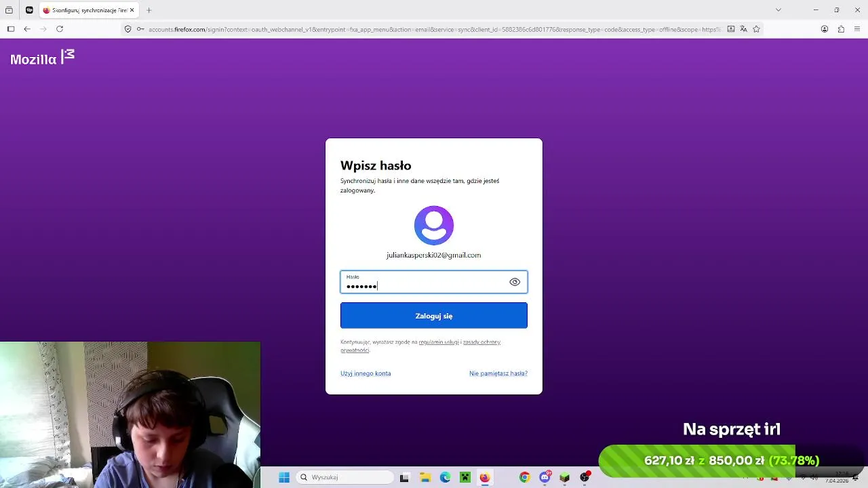Click the Firefox taskbar icon
Image resolution: width=868 pixels, height=488 pixels.
click(484, 478)
